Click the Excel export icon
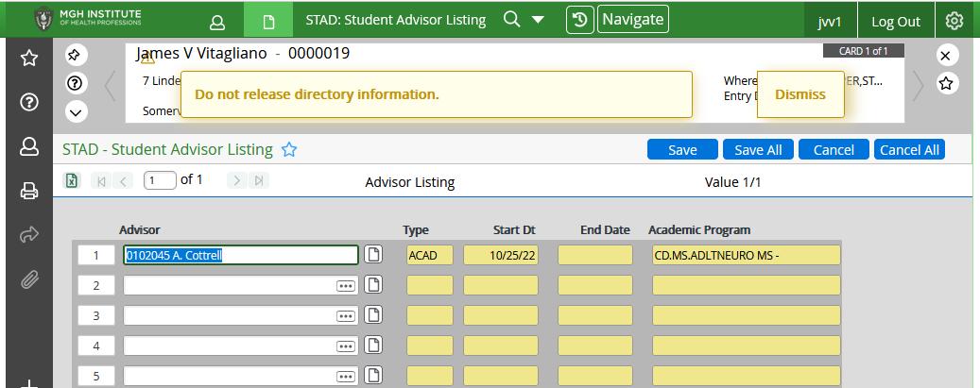980x388 pixels. 72,180
